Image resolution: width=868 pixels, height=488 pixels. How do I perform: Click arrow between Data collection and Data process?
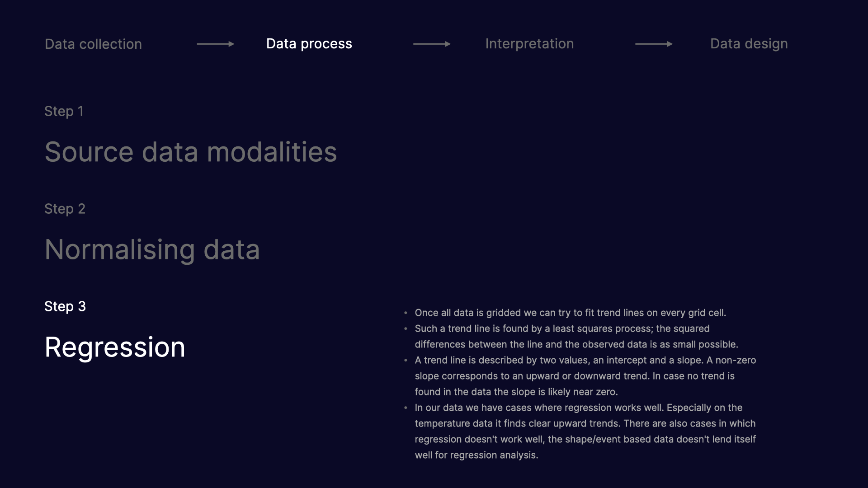pos(216,44)
